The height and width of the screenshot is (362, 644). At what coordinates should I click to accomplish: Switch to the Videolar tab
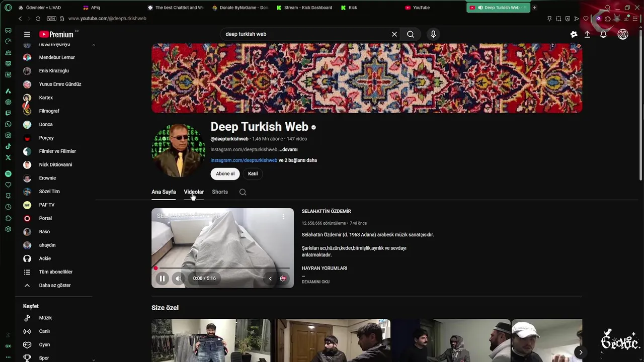pos(194,192)
